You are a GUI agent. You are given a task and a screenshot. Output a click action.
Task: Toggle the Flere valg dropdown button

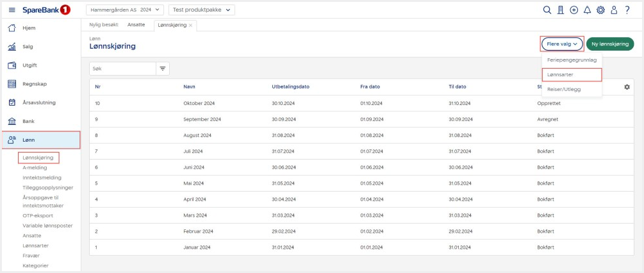pyautogui.click(x=562, y=44)
